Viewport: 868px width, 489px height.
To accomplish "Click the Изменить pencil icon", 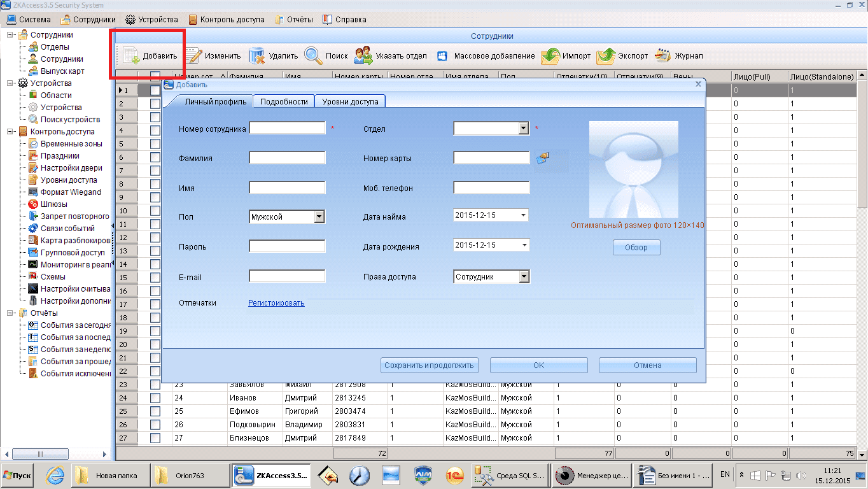I will click(193, 56).
